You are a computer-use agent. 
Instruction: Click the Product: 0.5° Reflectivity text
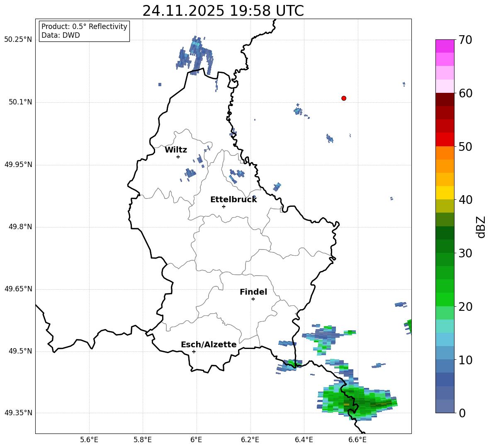pos(84,27)
